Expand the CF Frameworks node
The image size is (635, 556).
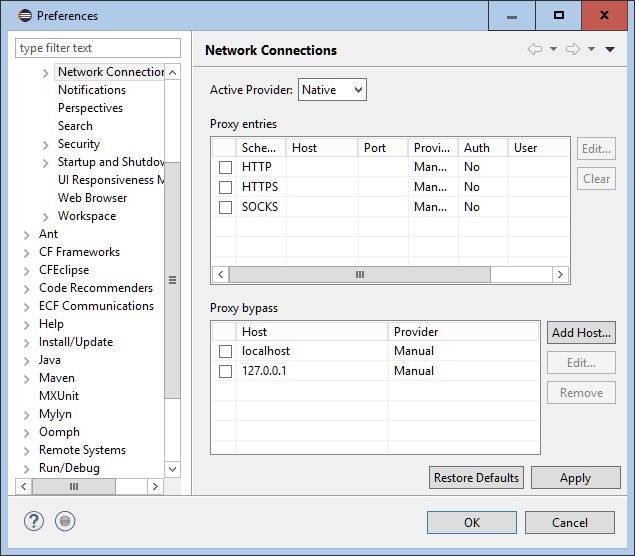tap(27, 253)
